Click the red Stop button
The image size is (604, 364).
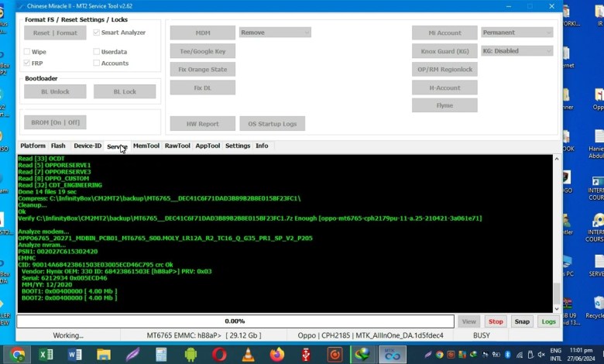point(496,321)
